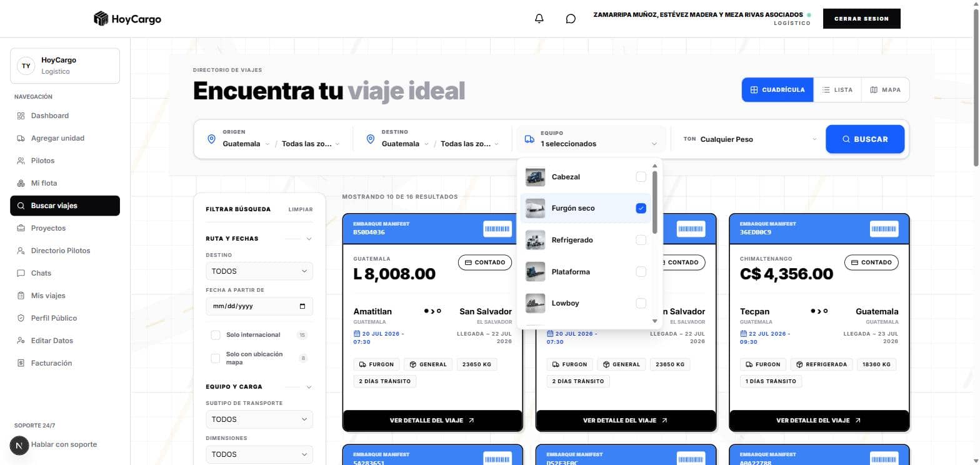
Task: Open the Dimensiones TODOS dropdown
Action: [259, 454]
